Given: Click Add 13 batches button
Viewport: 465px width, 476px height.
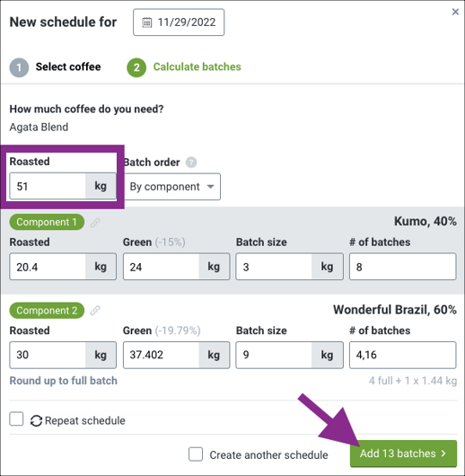Looking at the screenshot, I should pos(403,454).
